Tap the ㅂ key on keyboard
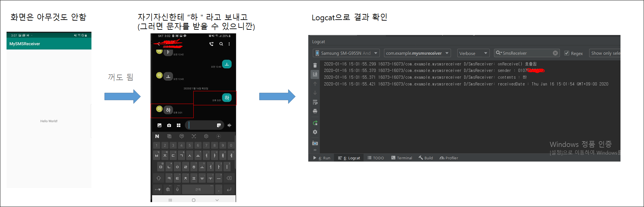Image resolution: width=644 pixels, height=207 pixels. (157, 155)
